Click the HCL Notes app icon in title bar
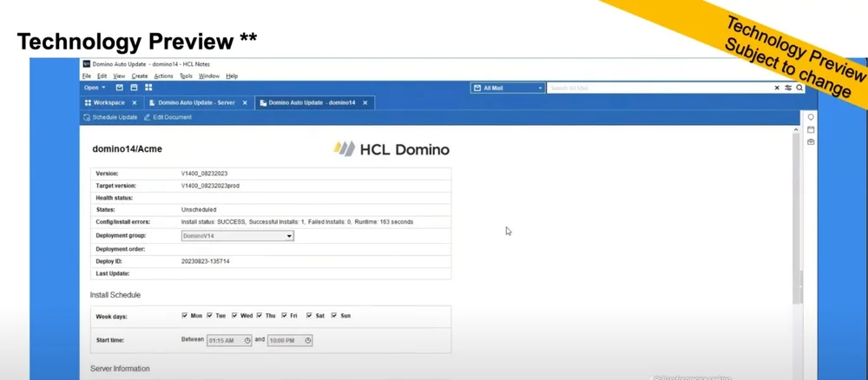The width and height of the screenshot is (868, 380). click(x=86, y=63)
